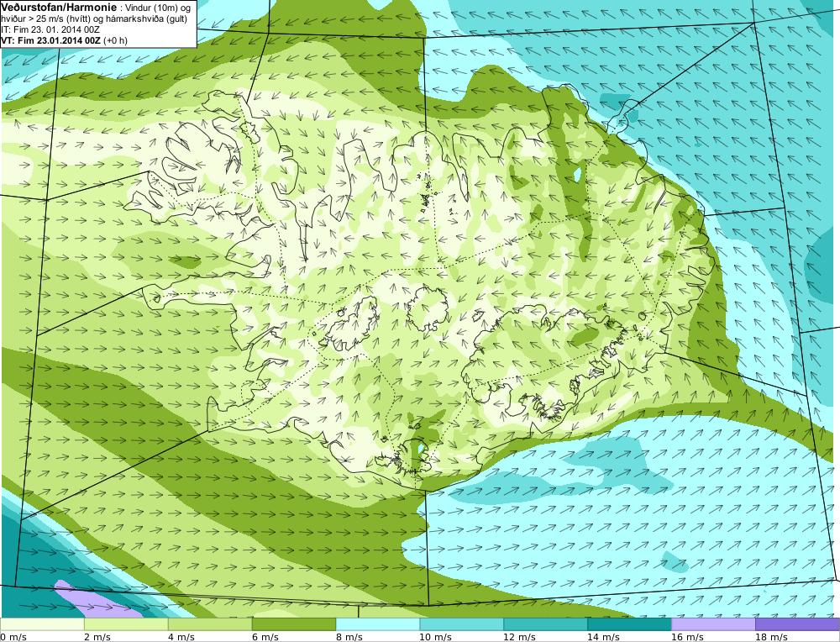This screenshot has width=840, height=642.
Task: Click the "4 m/s" legend label
Action: pyautogui.click(x=181, y=637)
